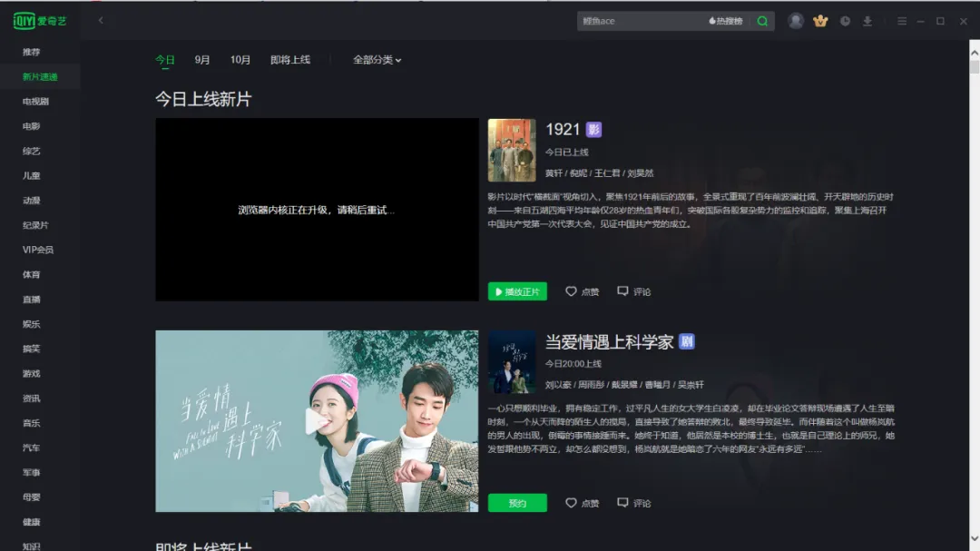Open 军事 in the sidebar

tap(31, 472)
